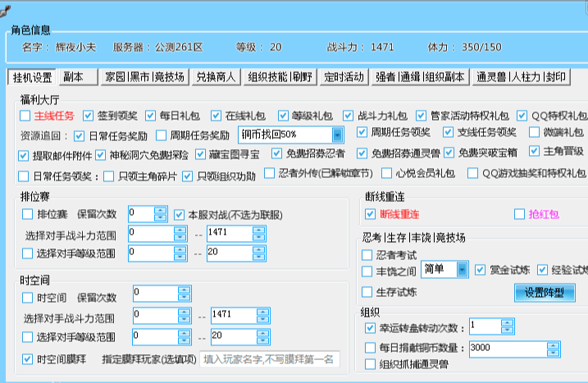Click the 时空间 保留次数 spinner arrows
588x383 pixels.
point(185,294)
